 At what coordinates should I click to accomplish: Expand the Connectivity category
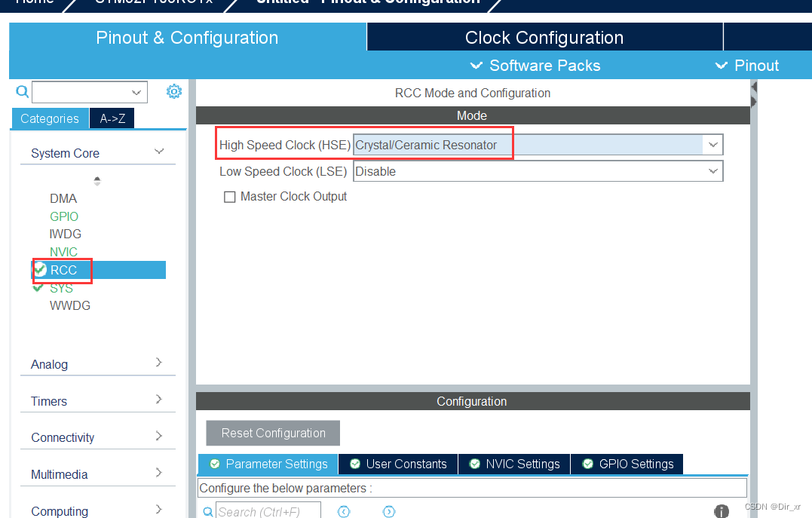[x=159, y=436]
